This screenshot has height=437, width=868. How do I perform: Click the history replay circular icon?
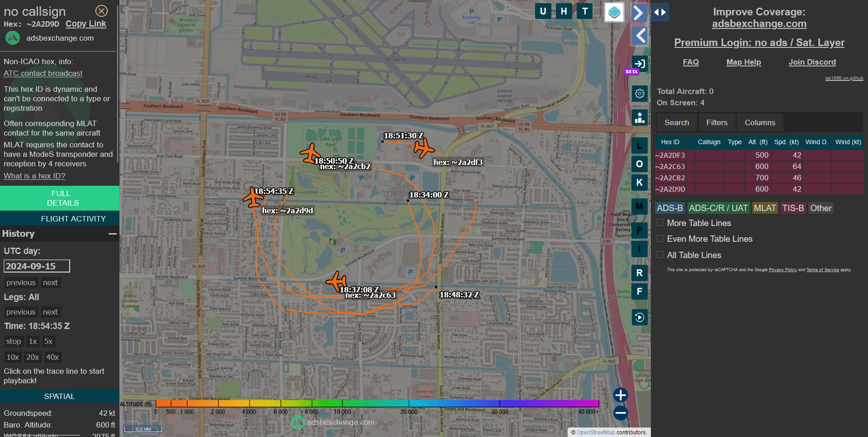tap(640, 317)
